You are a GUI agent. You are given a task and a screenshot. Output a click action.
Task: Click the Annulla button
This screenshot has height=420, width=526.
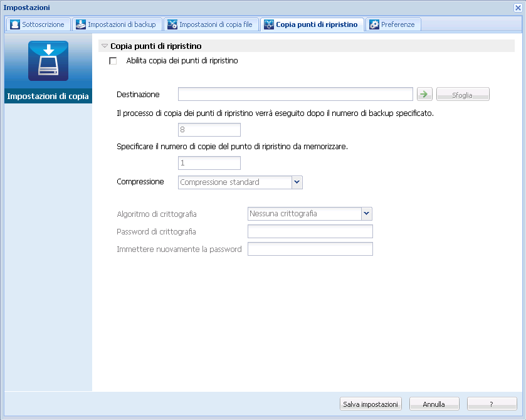pyautogui.click(x=434, y=404)
